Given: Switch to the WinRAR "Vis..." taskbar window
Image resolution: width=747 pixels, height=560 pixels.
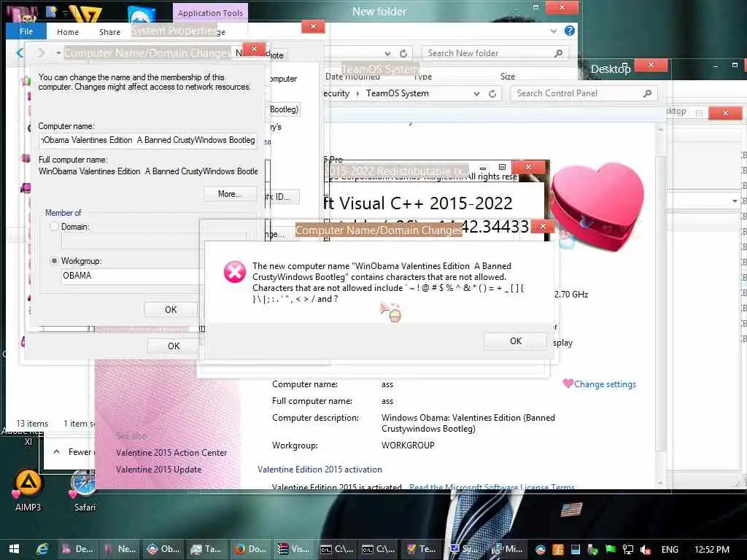Looking at the screenshot, I should (x=293, y=549).
